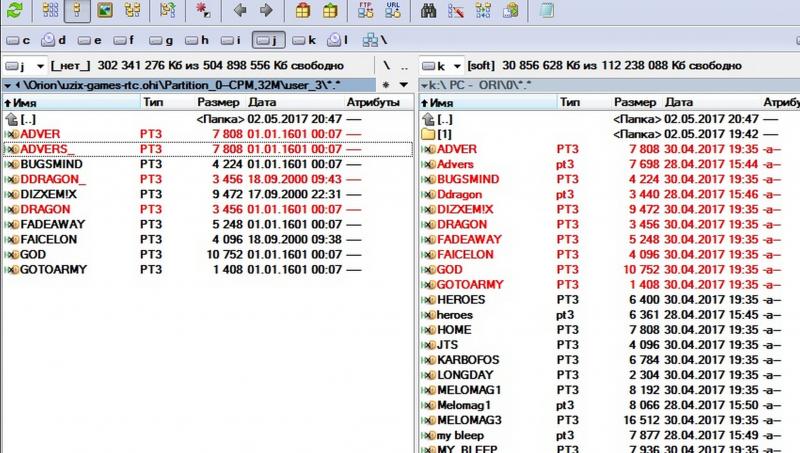Go back using the left arrow icon
This screenshot has height=453, width=800.
tap(240, 11)
